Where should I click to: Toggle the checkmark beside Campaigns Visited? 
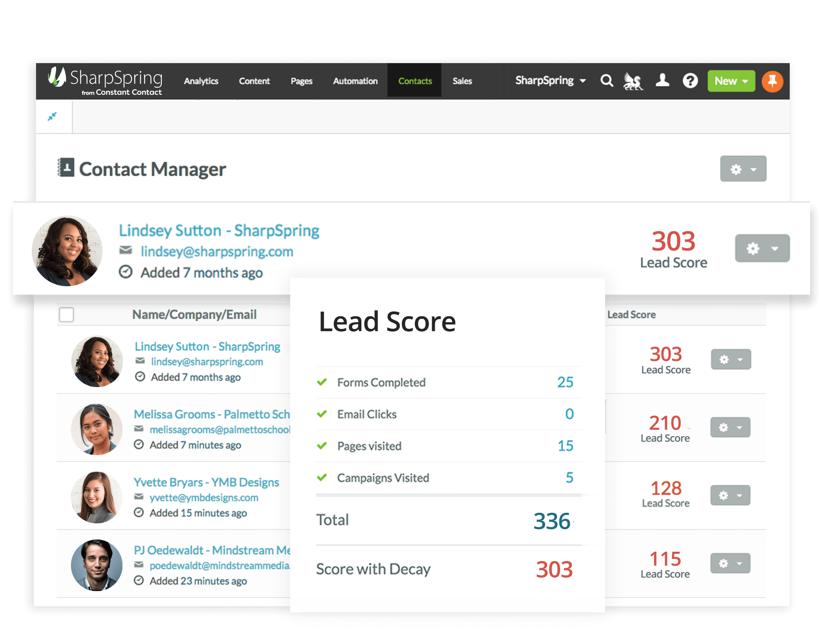click(x=322, y=478)
